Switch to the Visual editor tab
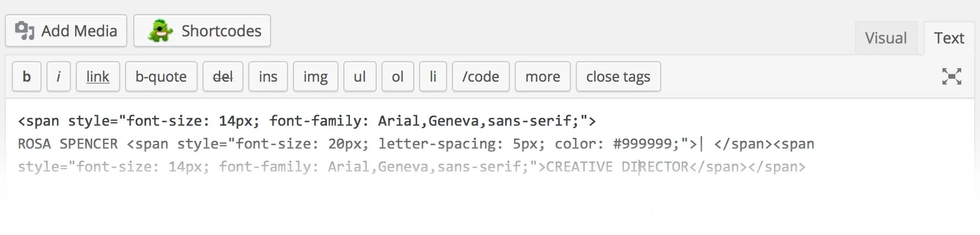980x235 pixels. click(x=886, y=38)
